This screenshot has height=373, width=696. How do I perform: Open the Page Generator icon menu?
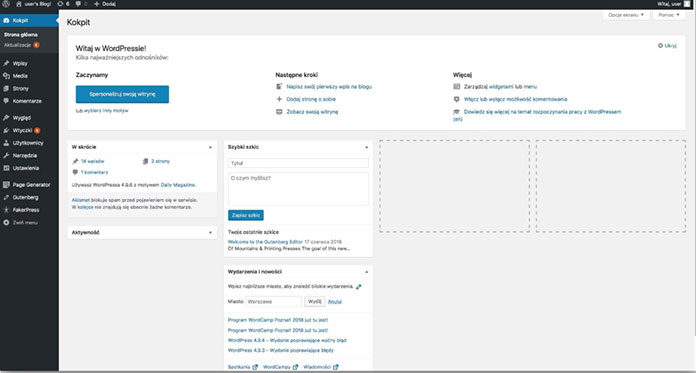point(6,185)
